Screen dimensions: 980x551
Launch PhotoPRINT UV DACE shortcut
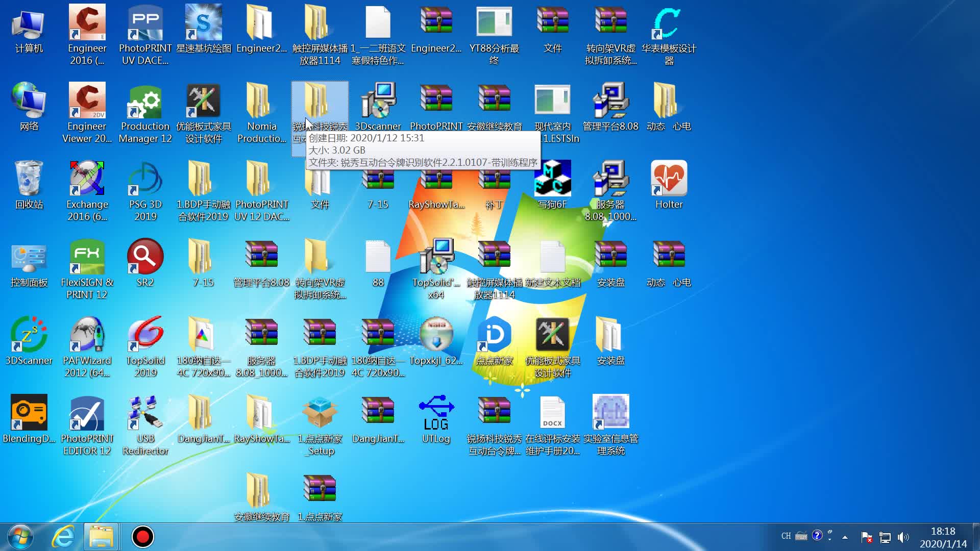point(145,35)
